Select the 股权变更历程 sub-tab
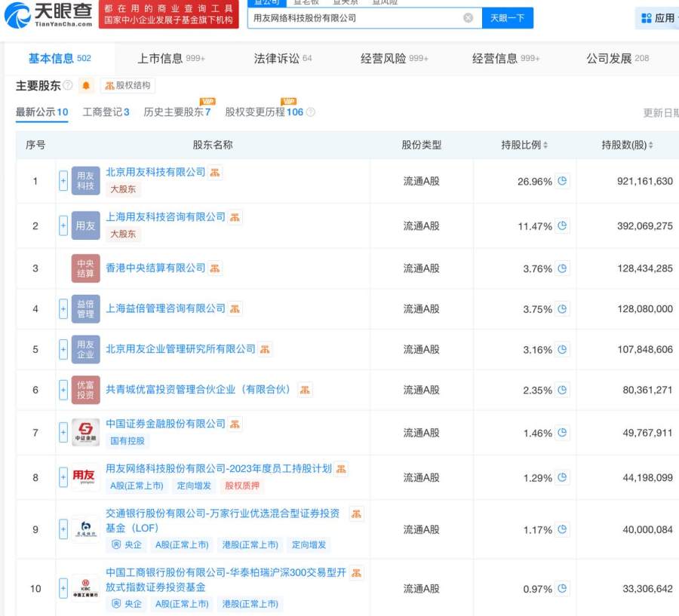 pos(264,112)
